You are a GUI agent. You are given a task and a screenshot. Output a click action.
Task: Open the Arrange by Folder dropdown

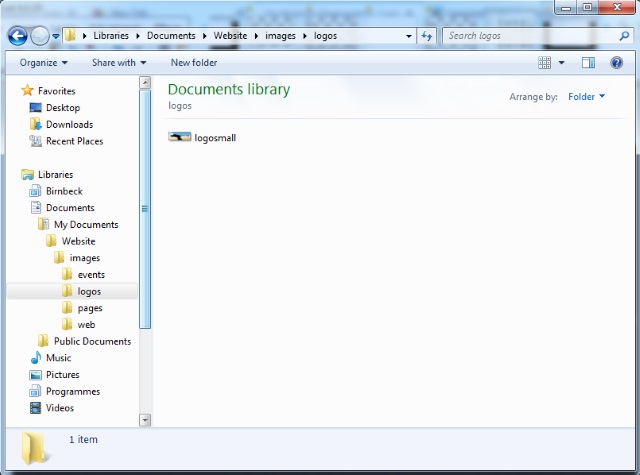tap(586, 97)
